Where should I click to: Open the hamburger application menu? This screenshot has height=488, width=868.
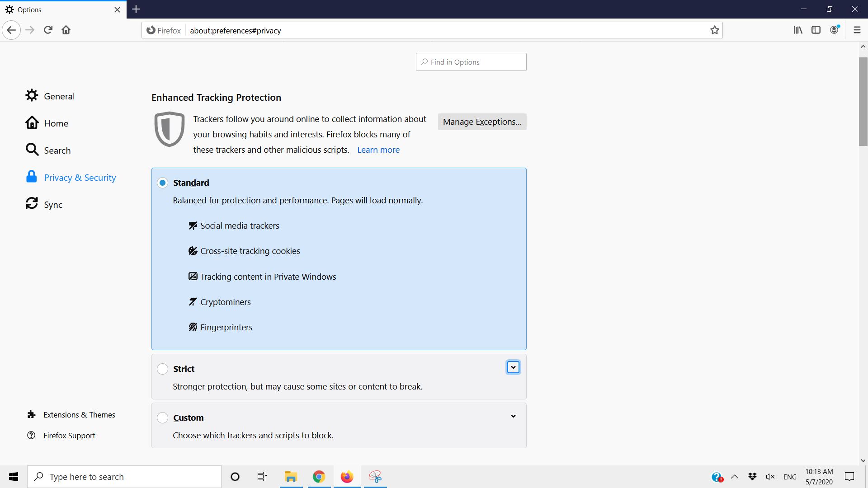[x=857, y=30]
